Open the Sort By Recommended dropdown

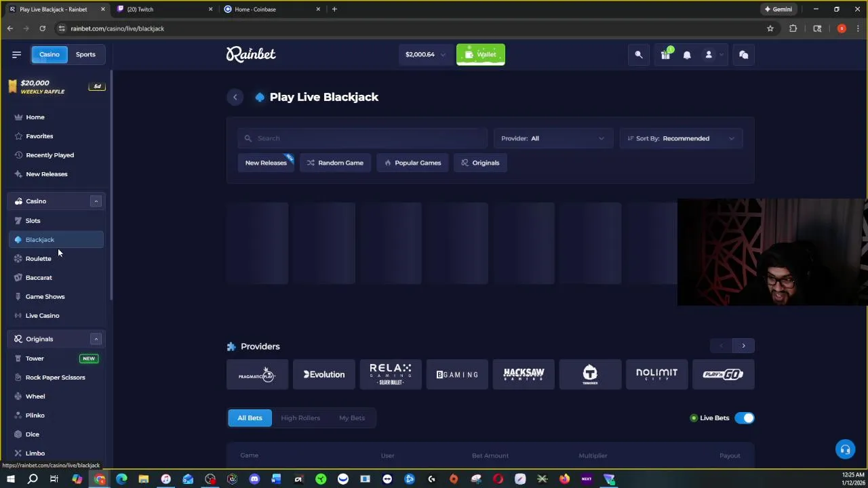tap(680, 138)
